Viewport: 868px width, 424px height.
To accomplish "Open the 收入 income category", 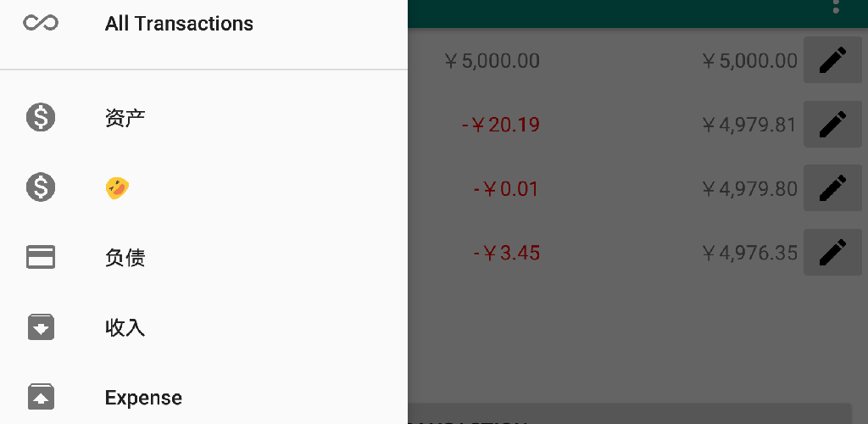I will 125,327.
